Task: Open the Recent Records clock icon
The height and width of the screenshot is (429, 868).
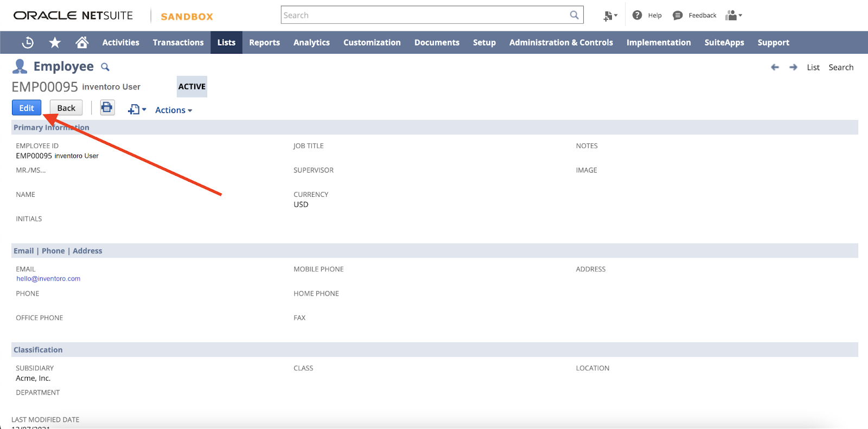Action: (x=28, y=42)
